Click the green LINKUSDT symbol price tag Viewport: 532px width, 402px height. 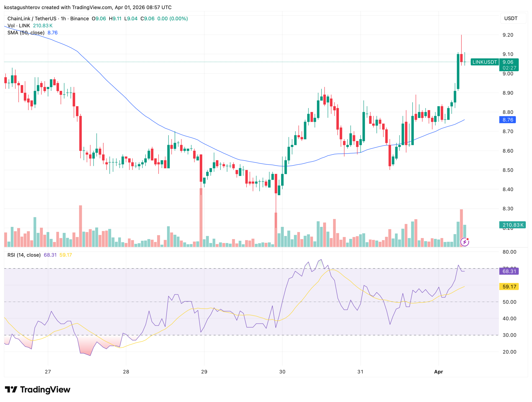[x=484, y=62]
